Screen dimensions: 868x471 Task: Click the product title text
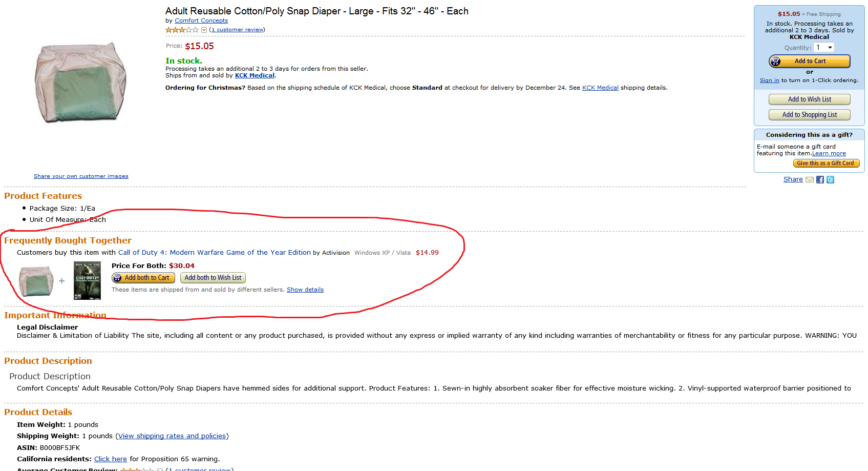[x=317, y=11]
